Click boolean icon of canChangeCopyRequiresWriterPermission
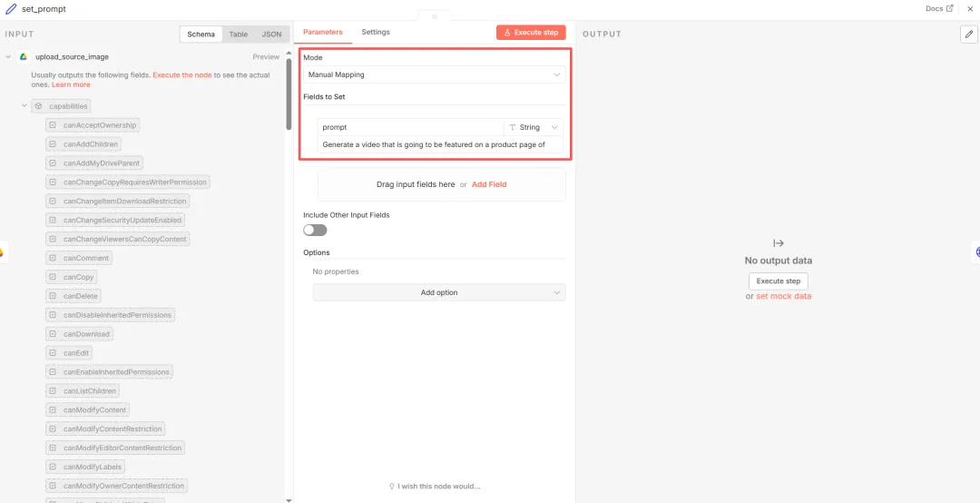This screenshot has height=503, width=980. (x=53, y=182)
